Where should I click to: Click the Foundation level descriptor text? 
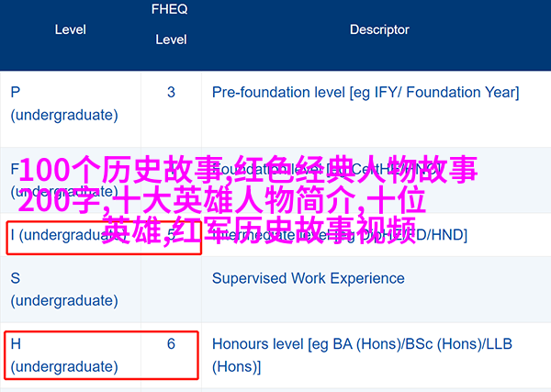pos(327,170)
